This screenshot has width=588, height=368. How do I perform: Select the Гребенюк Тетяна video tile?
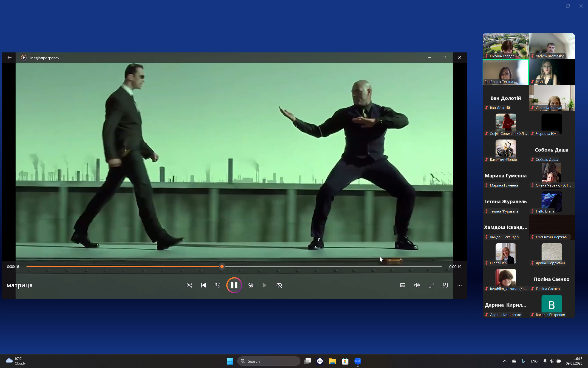pos(506,72)
